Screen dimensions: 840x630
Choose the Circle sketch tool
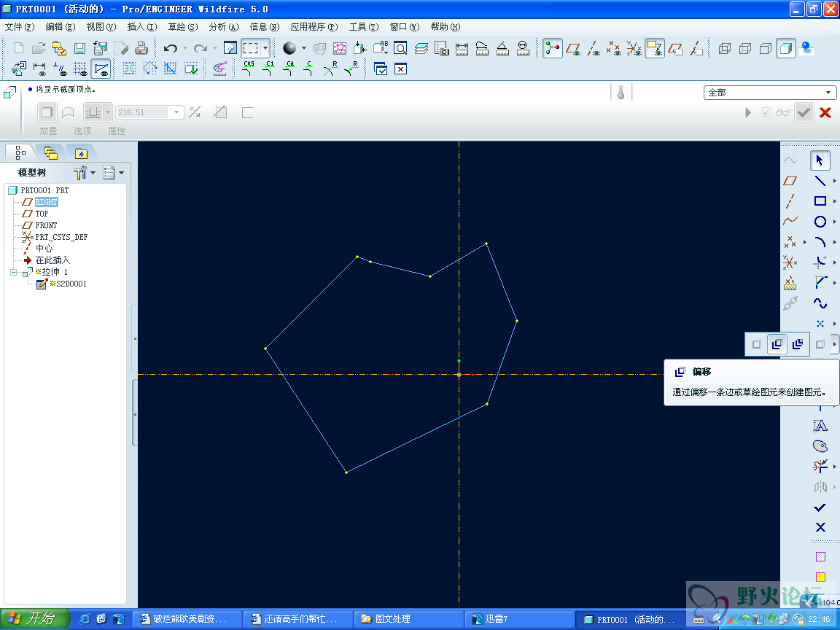click(820, 221)
